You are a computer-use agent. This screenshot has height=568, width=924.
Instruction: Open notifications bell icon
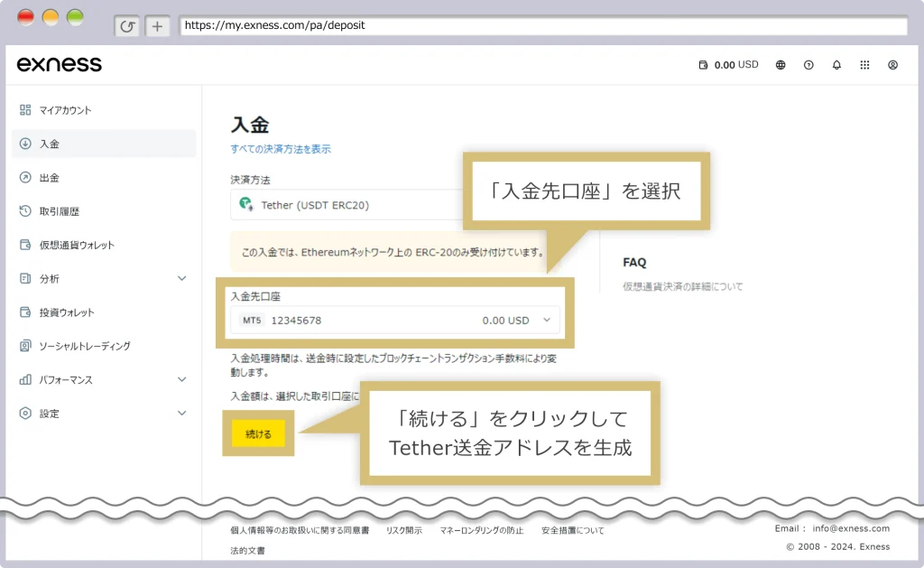coord(836,65)
